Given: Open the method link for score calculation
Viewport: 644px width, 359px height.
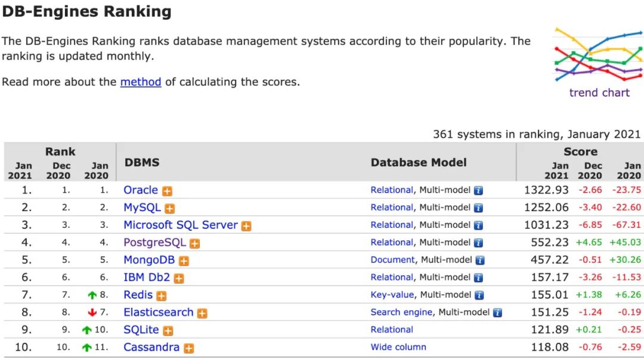Looking at the screenshot, I should tap(141, 82).
